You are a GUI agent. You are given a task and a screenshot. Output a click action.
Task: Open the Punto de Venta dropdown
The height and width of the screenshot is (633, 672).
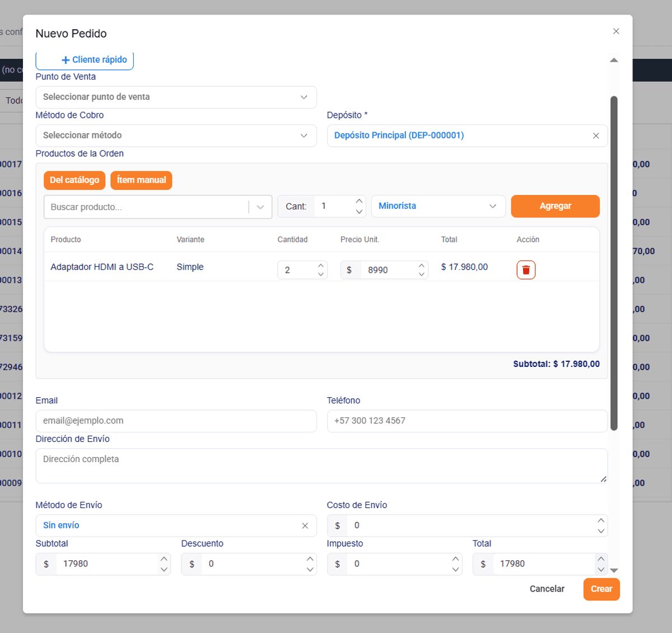(176, 97)
